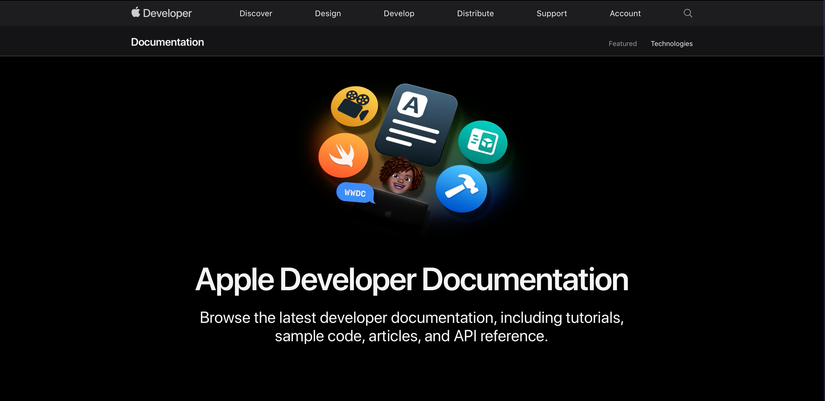Click the document article icon
Viewport: 825px width, 401px height.
[416, 124]
